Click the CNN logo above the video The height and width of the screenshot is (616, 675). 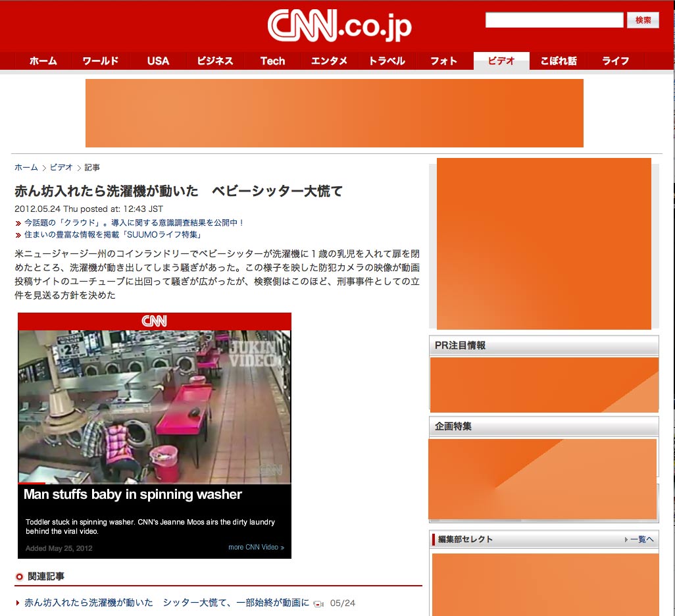(154, 321)
